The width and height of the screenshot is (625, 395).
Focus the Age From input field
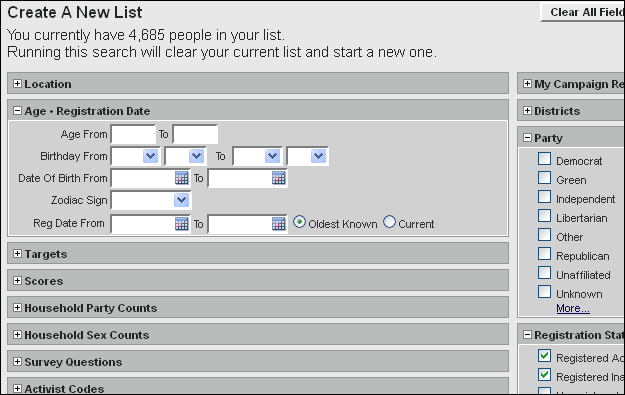pos(133,134)
